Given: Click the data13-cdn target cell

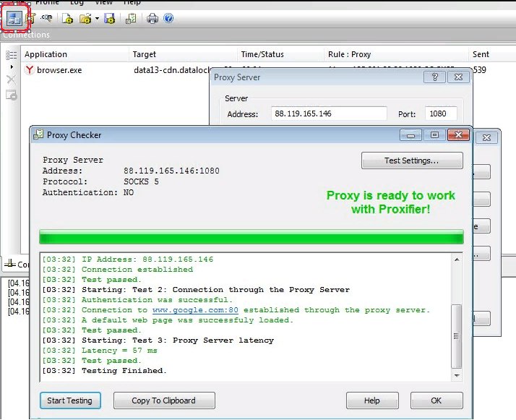Looking at the screenshot, I should 172,70.
